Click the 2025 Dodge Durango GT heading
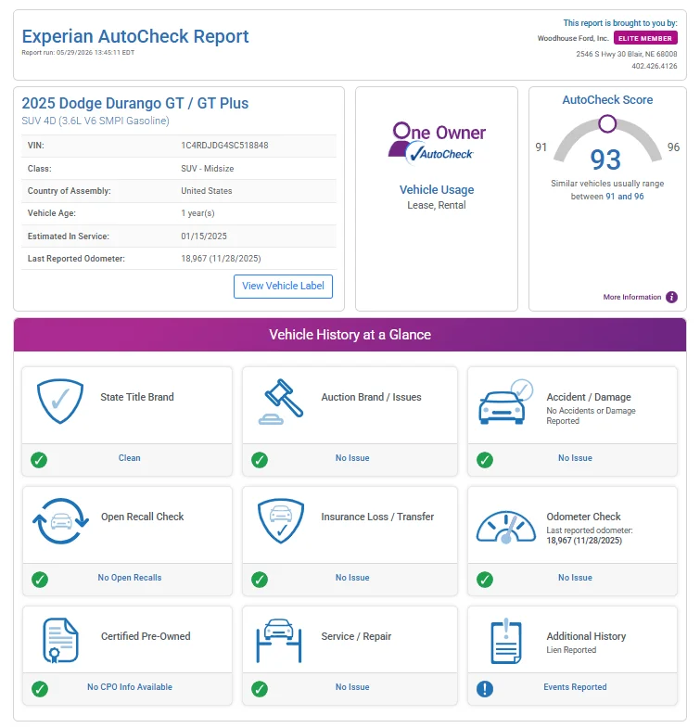This screenshot has width=700, height=728. (135, 103)
